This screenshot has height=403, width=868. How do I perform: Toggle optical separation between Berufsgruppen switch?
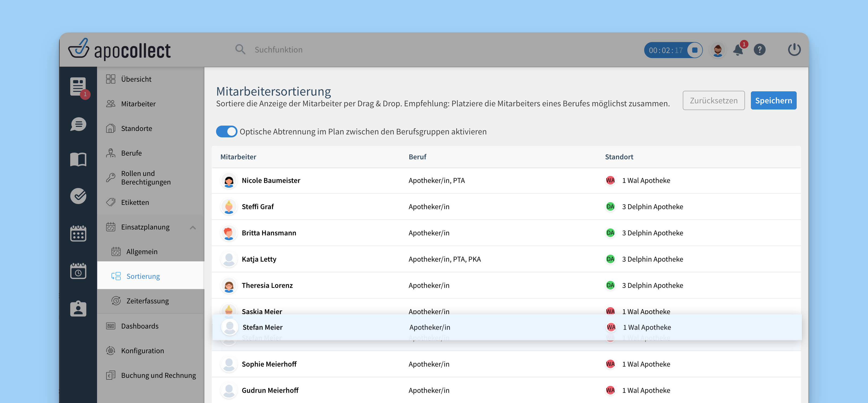227,132
